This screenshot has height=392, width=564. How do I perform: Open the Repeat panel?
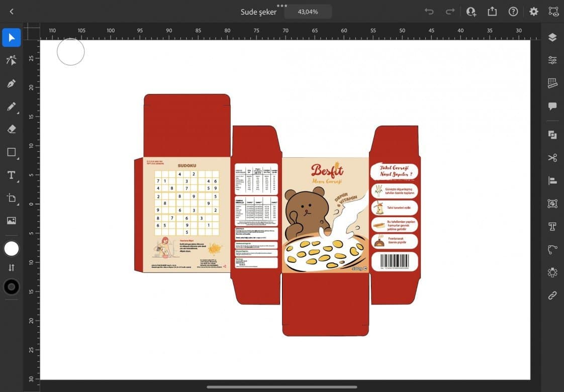552,272
